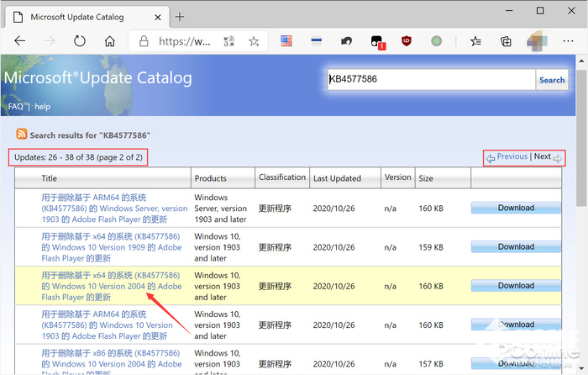Open the favorites list toolbar icon
588x375 pixels.
pyautogui.click(x=476, y=41)
